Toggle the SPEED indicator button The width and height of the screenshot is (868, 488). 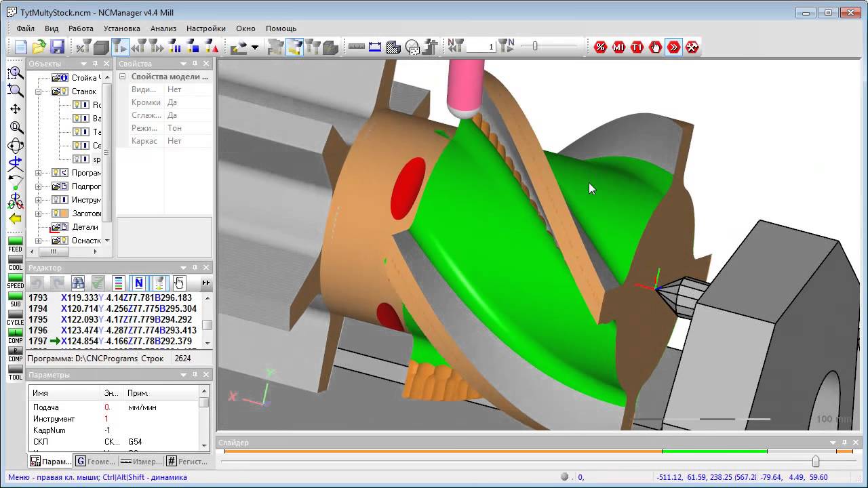[15, 281]
